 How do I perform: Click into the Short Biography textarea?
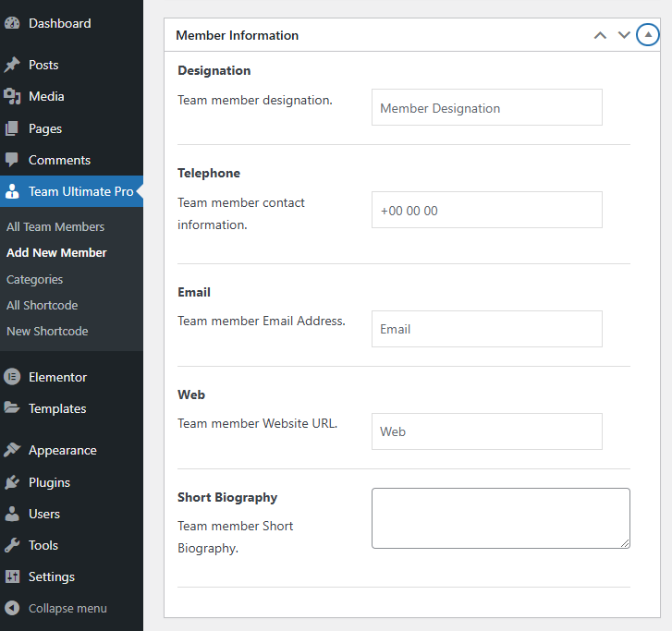[500, 518]
